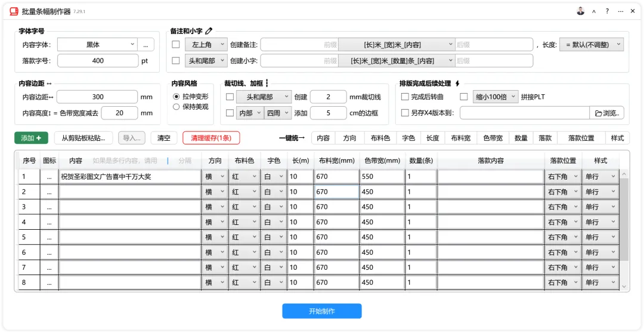The height and width of the screenshot is (333, 644).
Task: Click the vertical dots icon beside 裁切线、加框
Action: click(267, 84)
